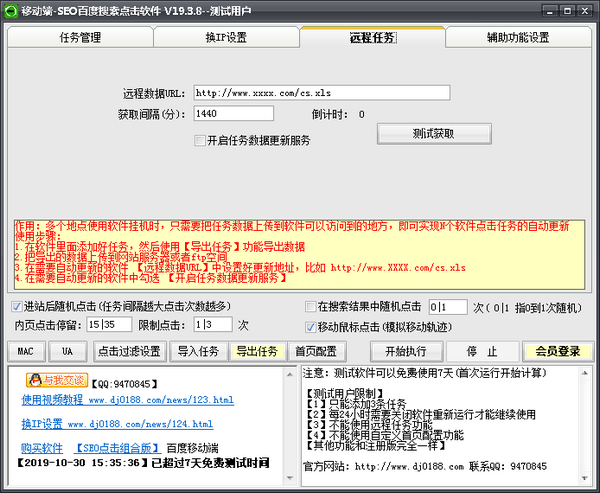Open 首页配置 settings
Screen dimensions: 600x493
point(316,351)
